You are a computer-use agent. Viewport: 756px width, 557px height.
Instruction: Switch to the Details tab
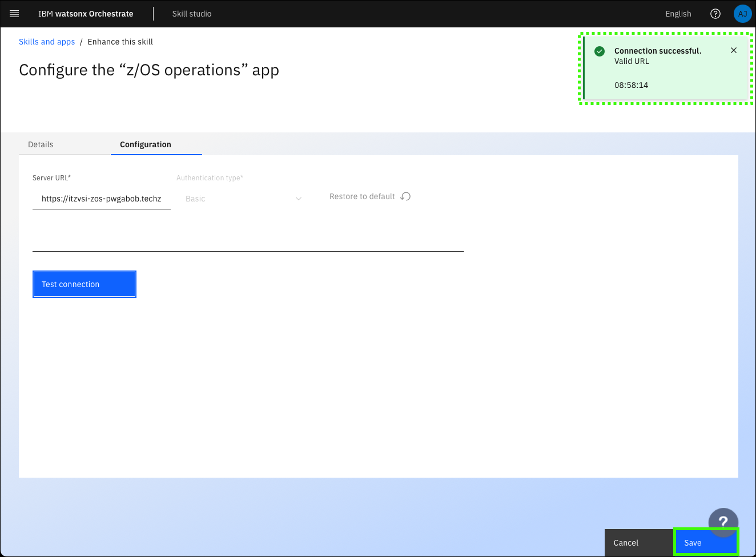41,144
